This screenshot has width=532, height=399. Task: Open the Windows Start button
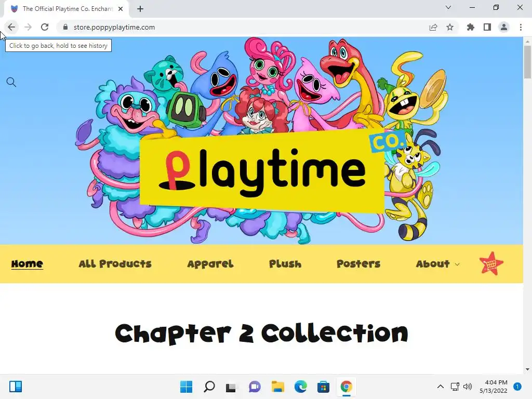(186, 387)
